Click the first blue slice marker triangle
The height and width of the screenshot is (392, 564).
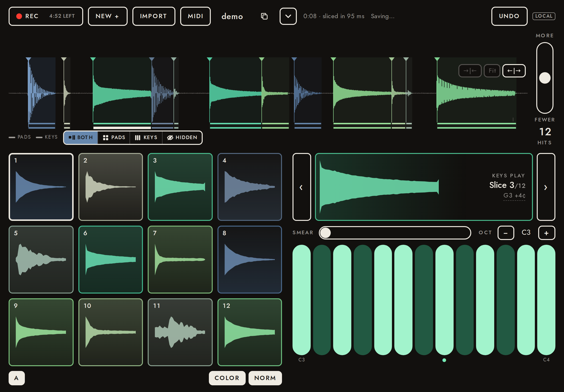pyautogui.click(x=28, y=59)
